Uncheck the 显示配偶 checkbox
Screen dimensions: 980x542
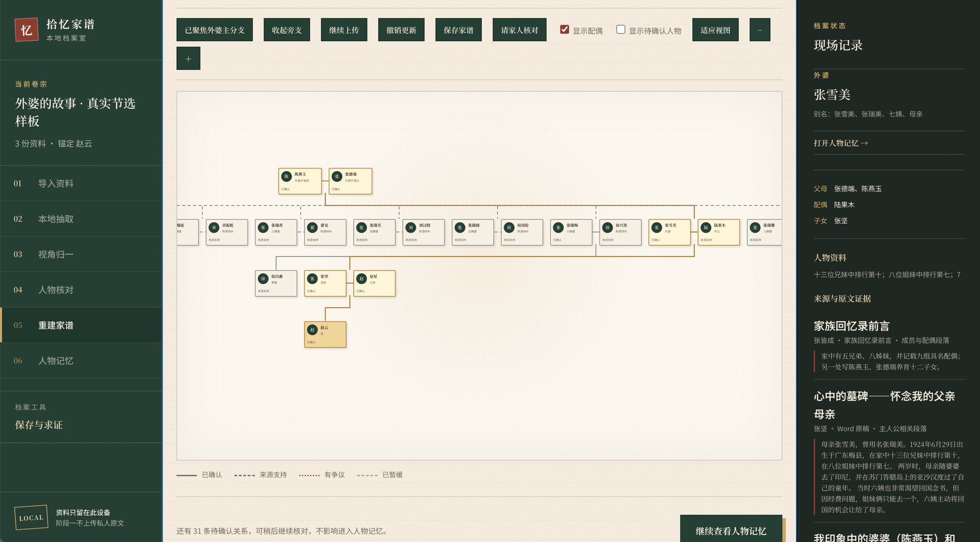coord(565,30)
